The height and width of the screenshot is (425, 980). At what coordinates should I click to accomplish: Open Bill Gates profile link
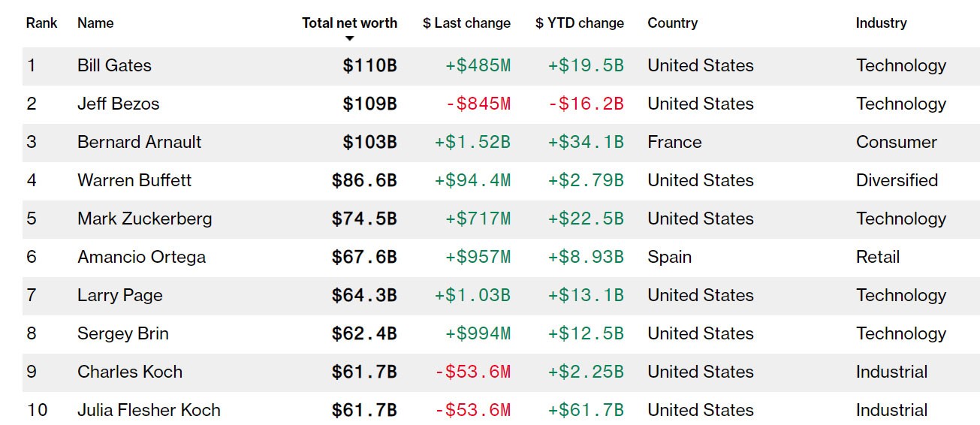point(114,66)
